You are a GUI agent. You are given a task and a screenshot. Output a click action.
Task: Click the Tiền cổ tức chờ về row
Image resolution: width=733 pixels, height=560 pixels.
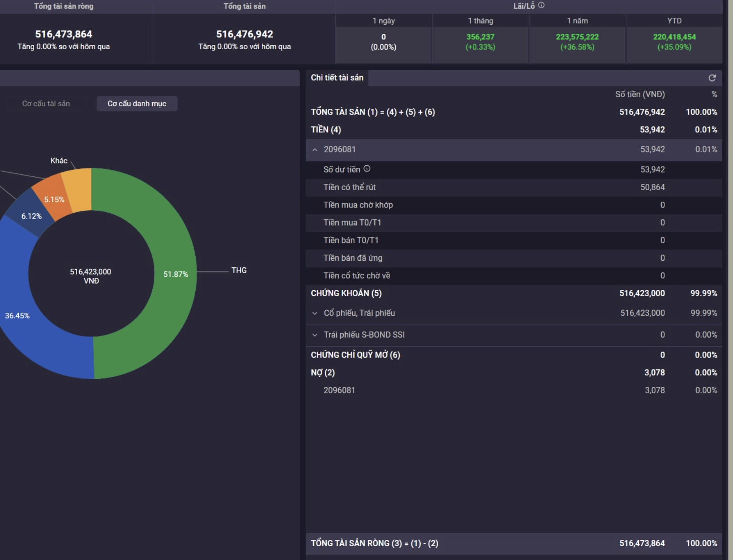pyautogui.click(x=514, y=276)
